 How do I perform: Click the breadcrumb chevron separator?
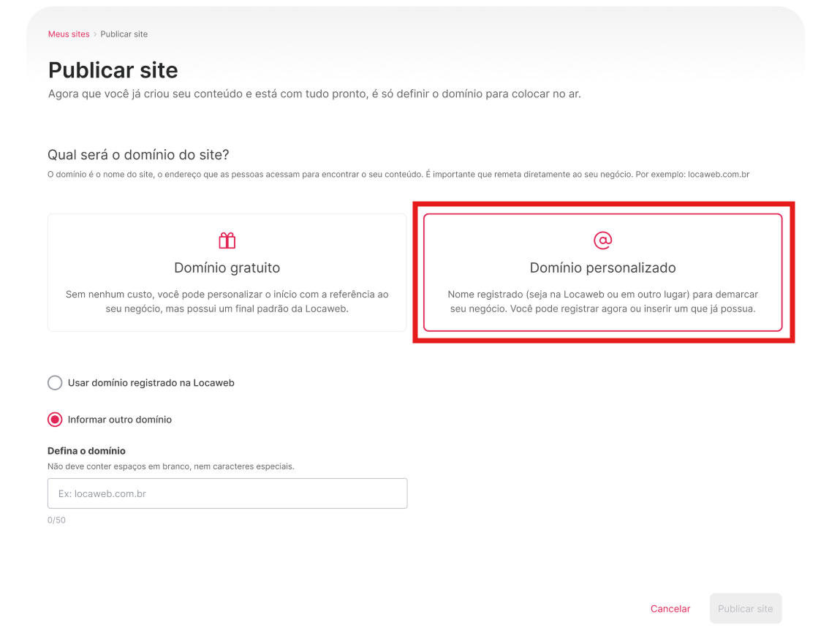tap(95, 34)
